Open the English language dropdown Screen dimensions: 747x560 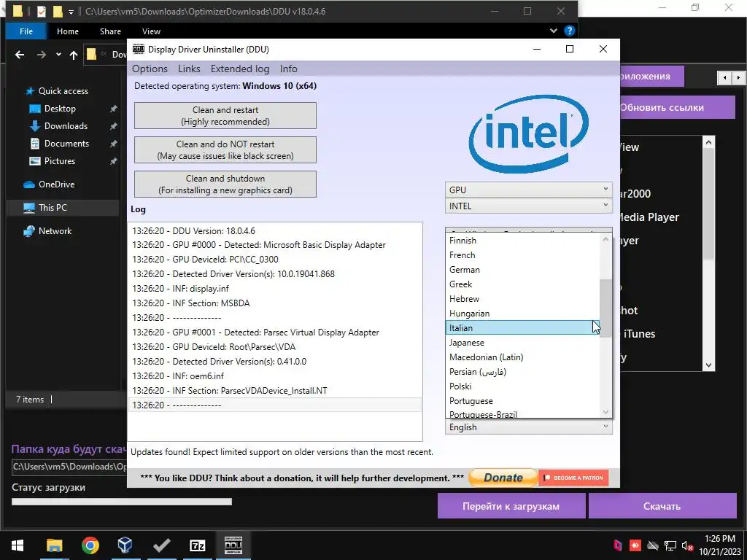point(529,427)
